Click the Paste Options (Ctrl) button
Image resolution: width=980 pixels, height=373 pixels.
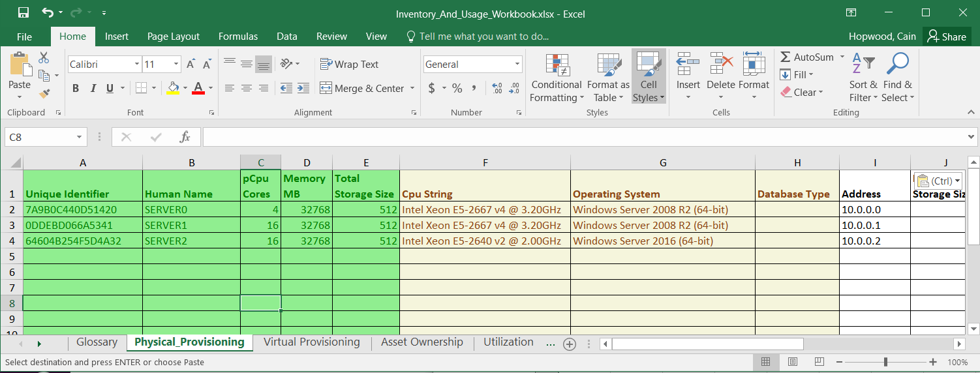938,181
